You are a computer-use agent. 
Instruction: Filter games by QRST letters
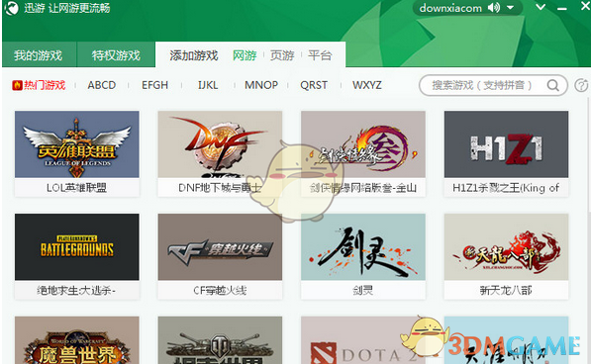tap(314, 85)
